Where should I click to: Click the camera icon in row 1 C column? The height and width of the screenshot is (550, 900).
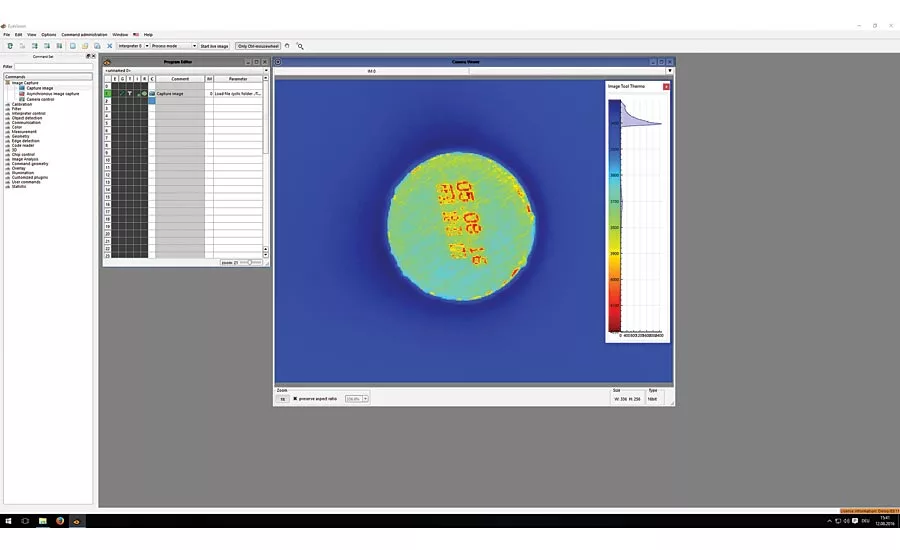coord(152,93)
